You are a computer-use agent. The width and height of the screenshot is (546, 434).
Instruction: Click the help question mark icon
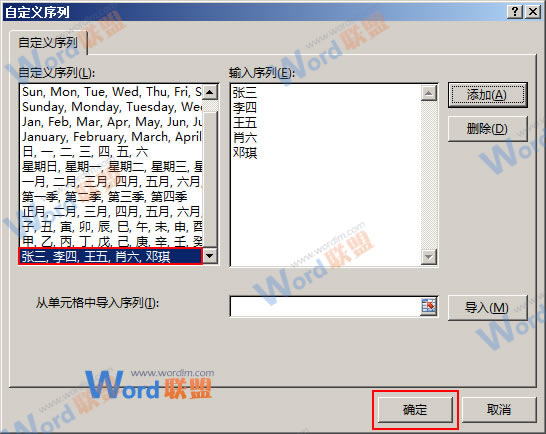point(515,11)
